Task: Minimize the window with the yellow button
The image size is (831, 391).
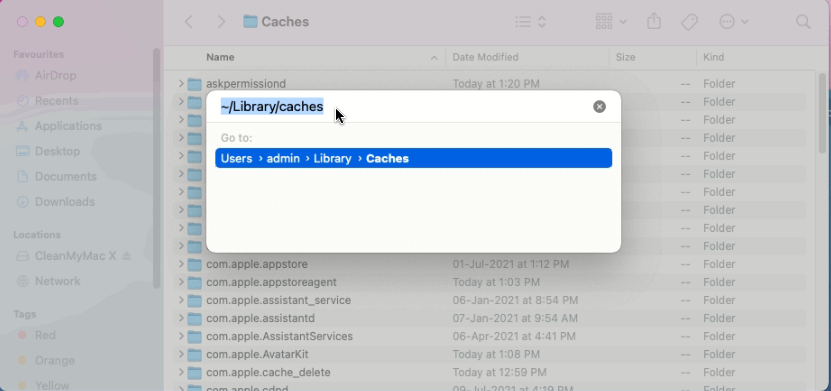Action: click(40, 22)
